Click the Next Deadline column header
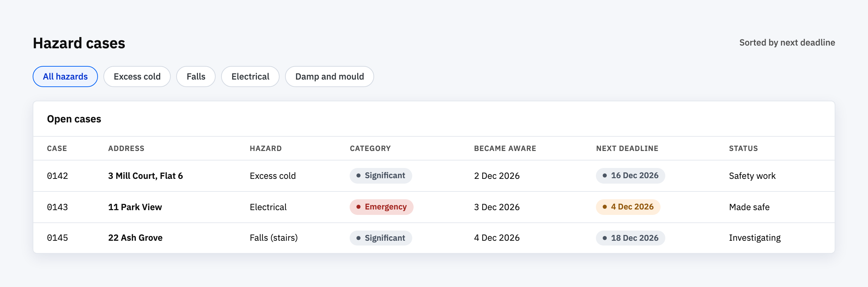 pos(627,149)
